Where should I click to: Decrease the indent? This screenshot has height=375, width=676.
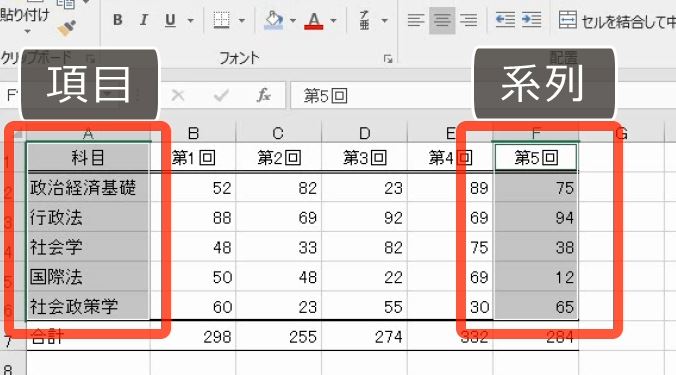[505, 20]
